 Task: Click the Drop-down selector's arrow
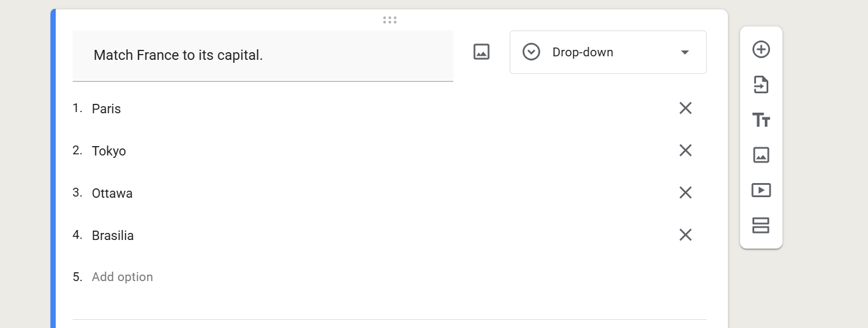pos(684,52)
